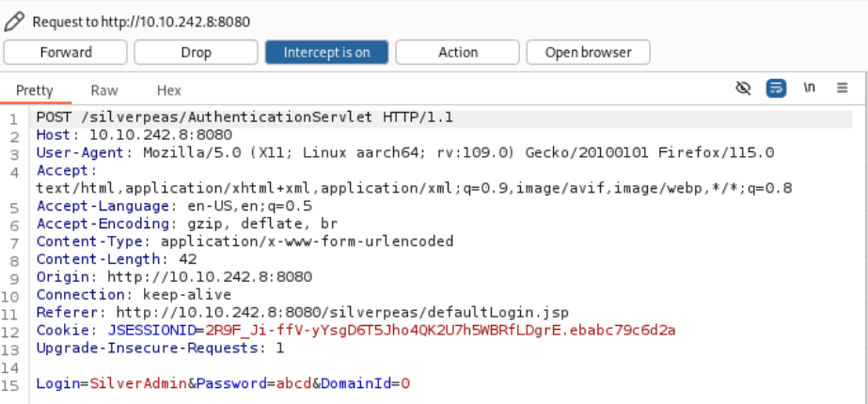Click the Accept-Language header line
Viewport: 868px width, 404px height.
point(174,206)
